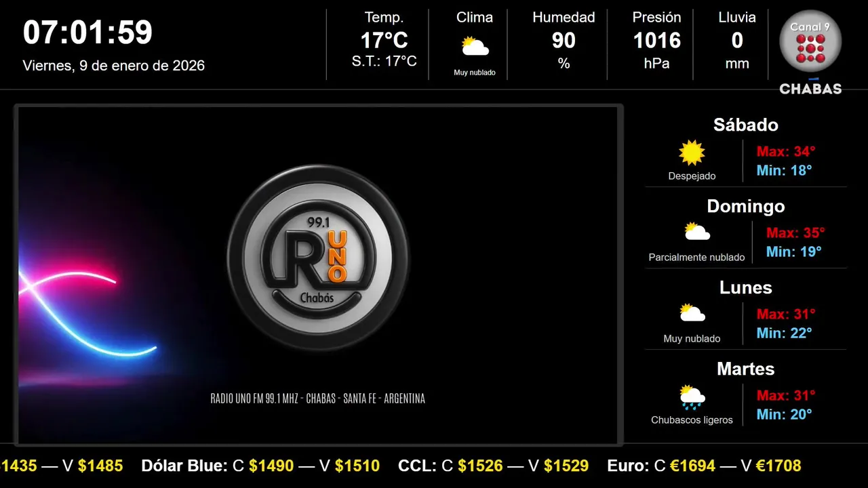Click Max: 34° for Sábado

pyautogui.click(x=786, y=151)
